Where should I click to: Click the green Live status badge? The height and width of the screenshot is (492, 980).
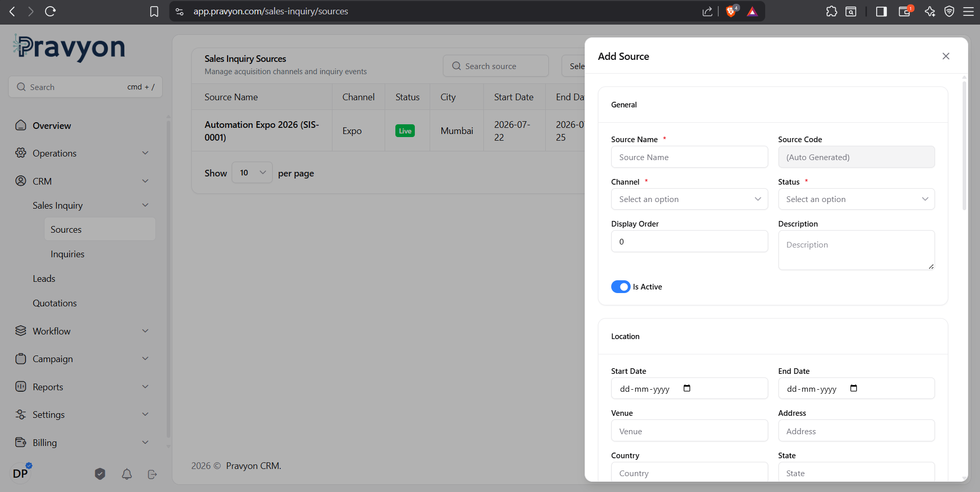pos(405,131)
